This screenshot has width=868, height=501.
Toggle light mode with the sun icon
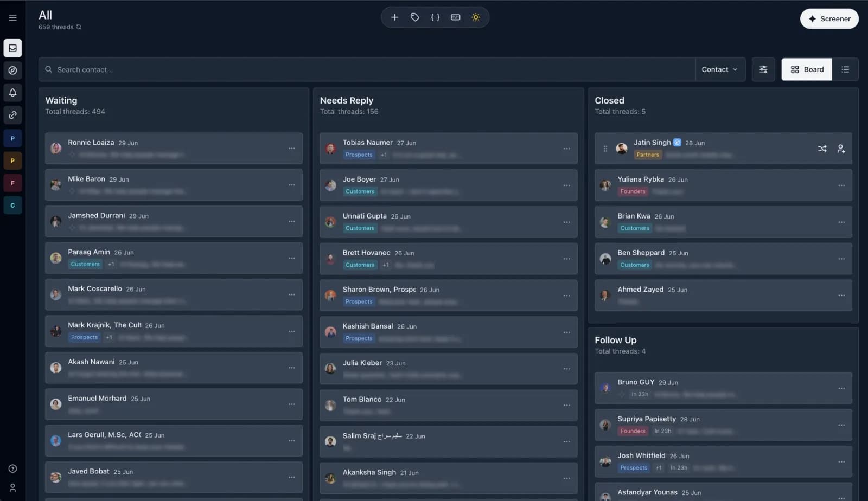coord(476,17)
